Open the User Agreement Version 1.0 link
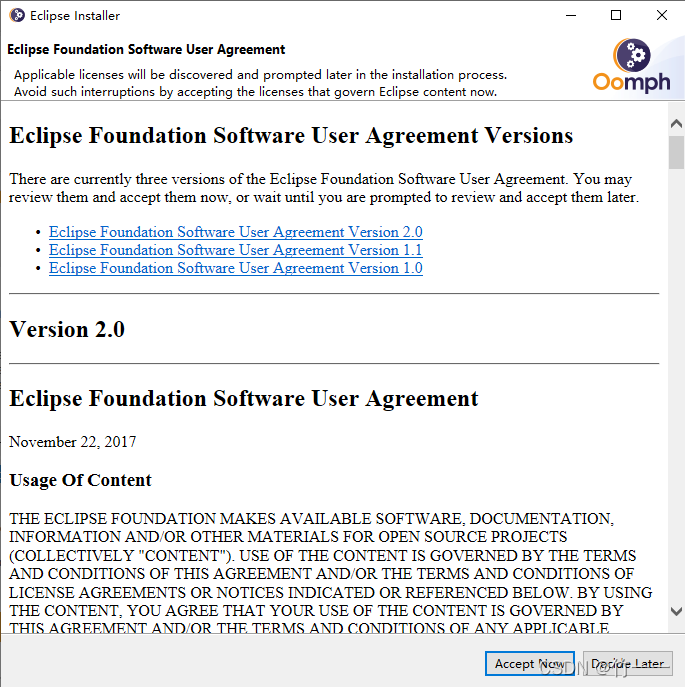The image size is (685, 687). (x=236, y=268)
